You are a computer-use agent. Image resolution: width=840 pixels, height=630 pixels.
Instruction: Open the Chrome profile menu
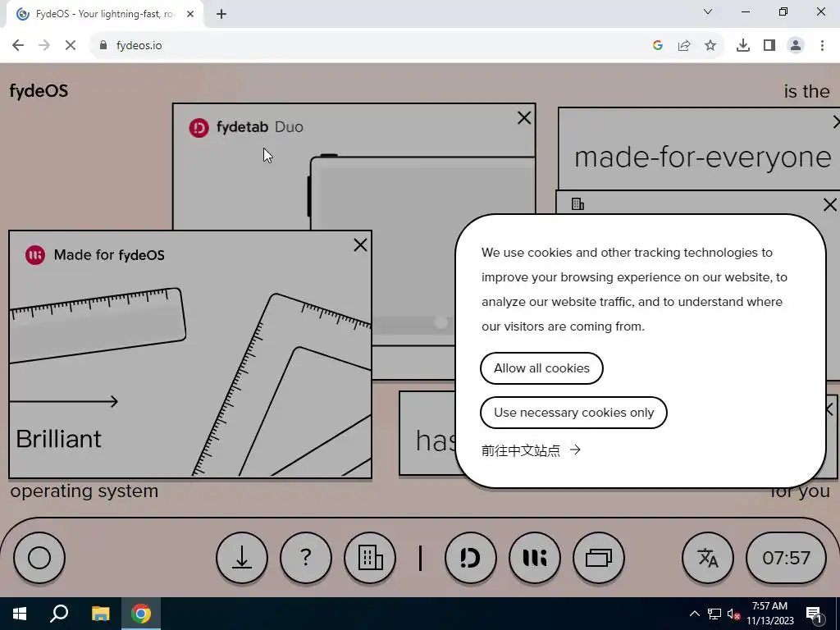click(796, 46)
